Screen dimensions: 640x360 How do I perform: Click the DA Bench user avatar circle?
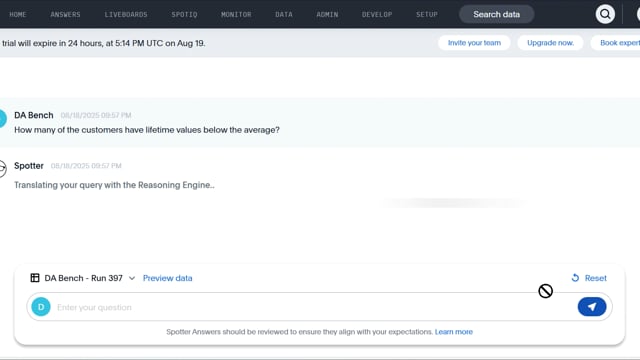2,119
